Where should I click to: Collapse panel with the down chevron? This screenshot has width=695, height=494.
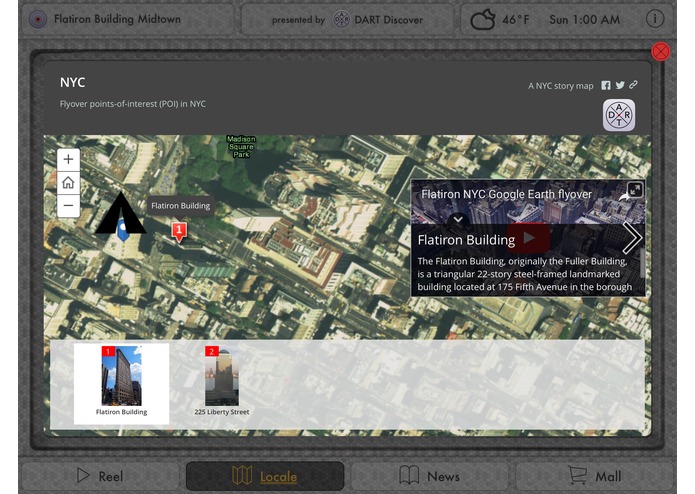tap(458, 219)
